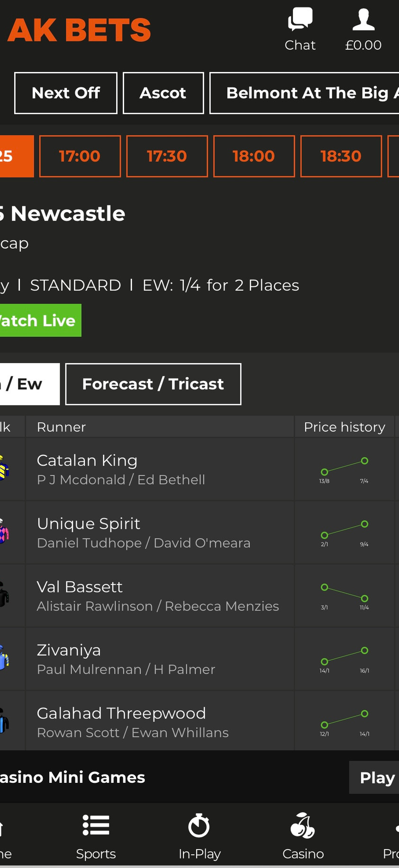This screenshot has height=868, width=399.
Task: Select the Ascot meeting tab
Action: click(163, 93)
